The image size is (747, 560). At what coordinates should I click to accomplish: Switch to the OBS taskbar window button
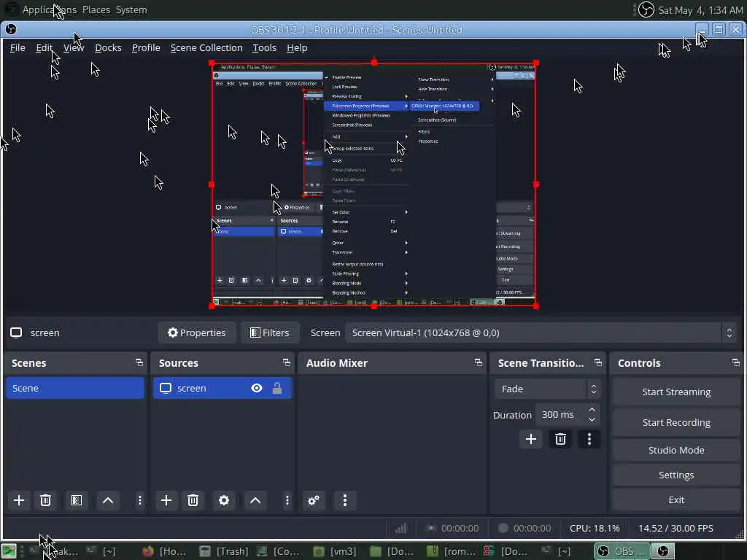click(622, 551)
